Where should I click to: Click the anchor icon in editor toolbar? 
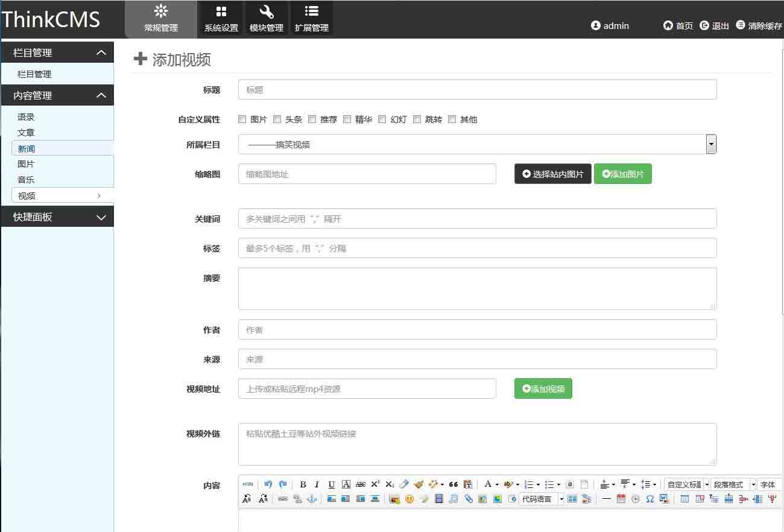(312, 499)
